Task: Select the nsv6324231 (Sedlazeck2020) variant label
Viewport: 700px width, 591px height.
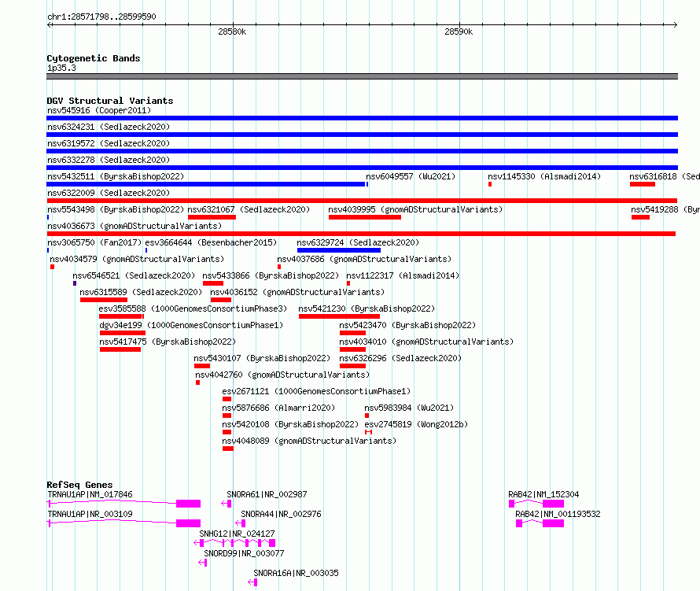Action: 109,127
